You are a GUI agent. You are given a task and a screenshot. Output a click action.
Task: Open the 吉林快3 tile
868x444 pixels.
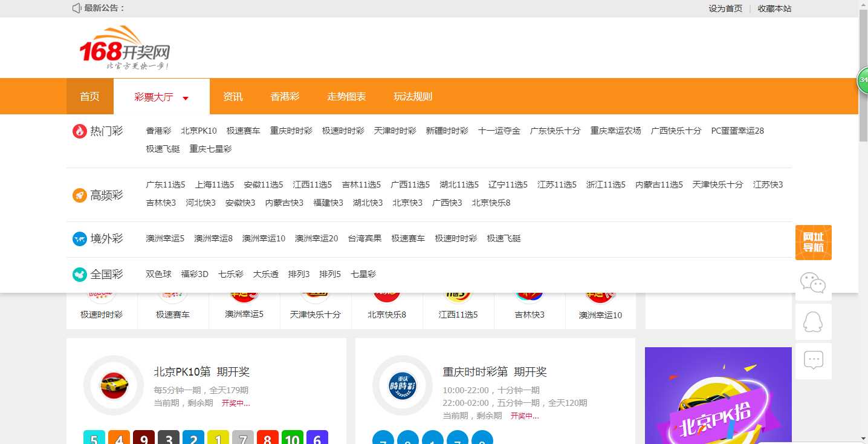(530, 310)
